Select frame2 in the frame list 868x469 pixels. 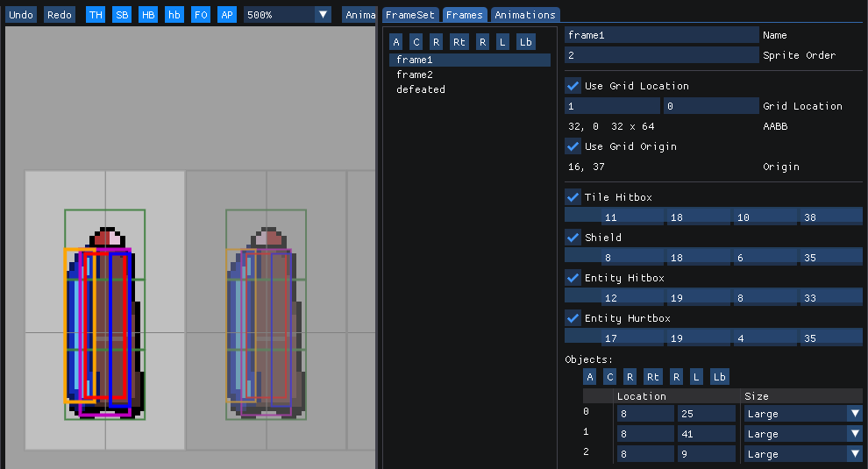click(x=469, y=75)
